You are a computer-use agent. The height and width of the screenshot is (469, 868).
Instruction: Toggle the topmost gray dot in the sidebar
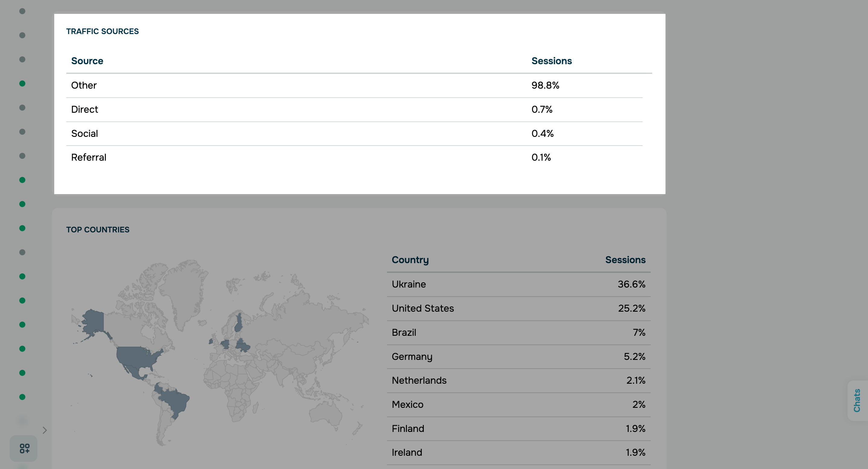click(23, 11)
